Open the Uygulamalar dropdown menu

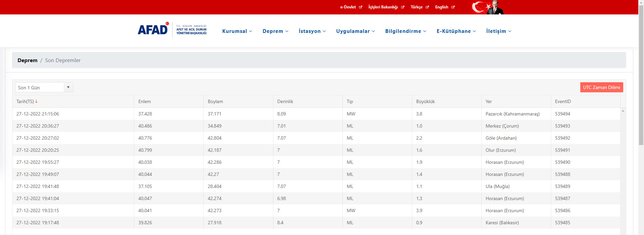tap(355, 31)
